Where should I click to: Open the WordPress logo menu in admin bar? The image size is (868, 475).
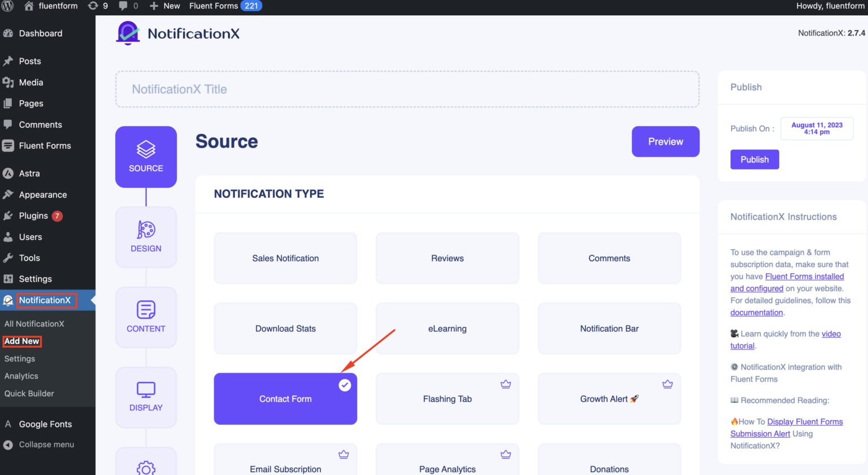click(7, 6)
